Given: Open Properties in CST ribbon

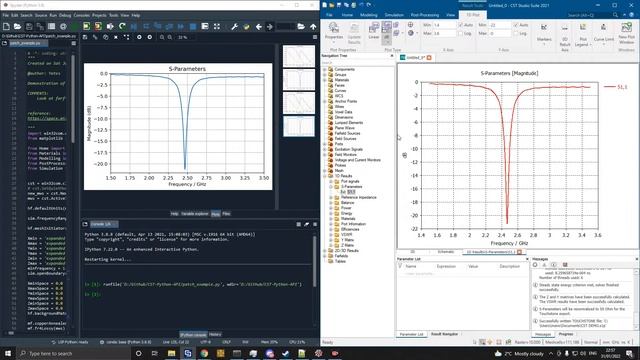Looking at the screenshot, I should [x=333, y=32].
